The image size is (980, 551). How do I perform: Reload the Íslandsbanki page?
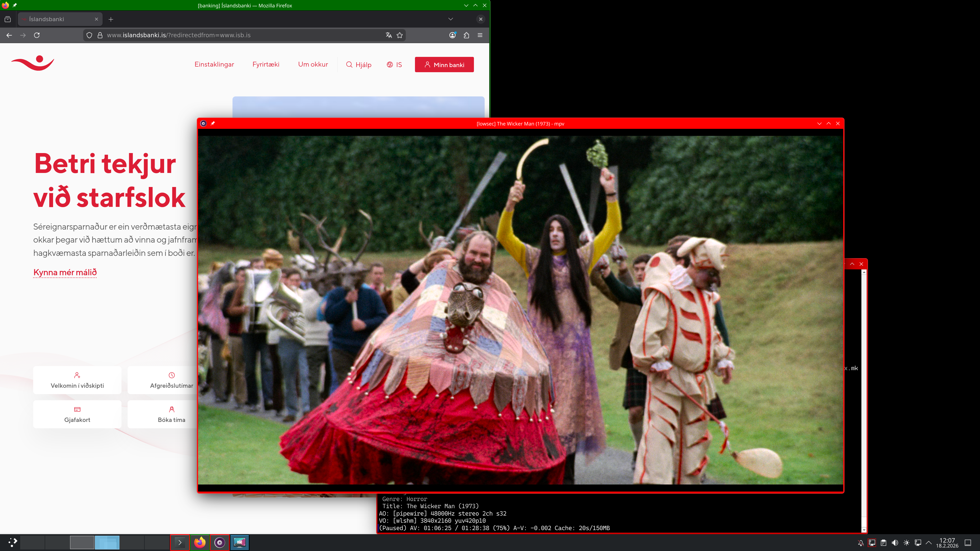click(x=37, y=35)
